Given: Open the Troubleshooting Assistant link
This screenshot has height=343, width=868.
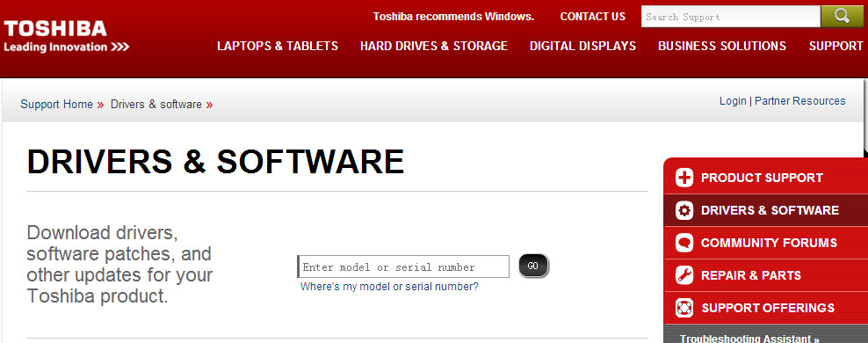Looking at the screenshot, I should tap(749, 338).
